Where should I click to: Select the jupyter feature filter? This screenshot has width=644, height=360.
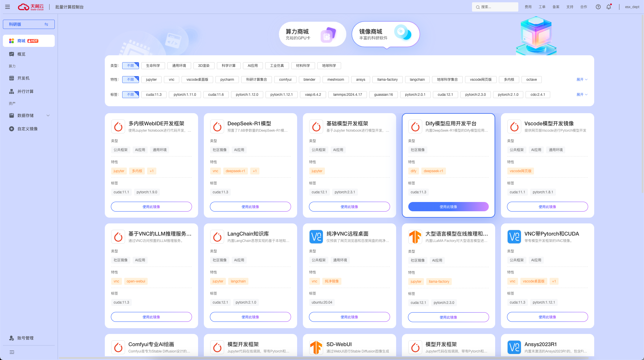coord(151,80)
